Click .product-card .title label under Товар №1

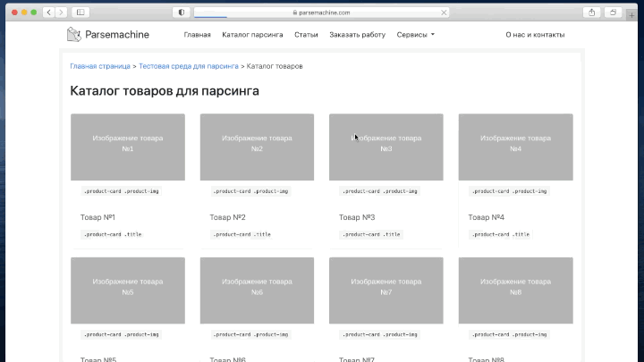pos(113,234)
